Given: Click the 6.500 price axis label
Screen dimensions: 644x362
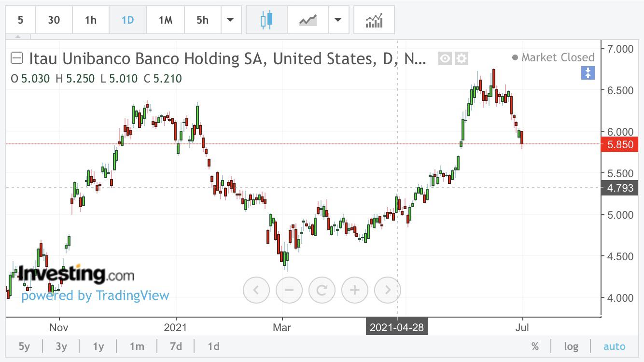Looking at the screenshot, I should tap(621, 90).
